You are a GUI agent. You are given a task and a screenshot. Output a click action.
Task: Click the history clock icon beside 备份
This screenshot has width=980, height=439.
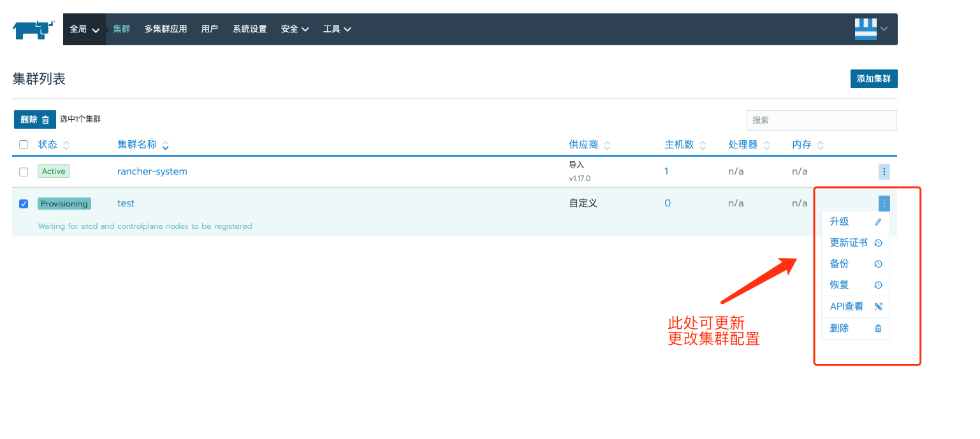click(878, 263)
